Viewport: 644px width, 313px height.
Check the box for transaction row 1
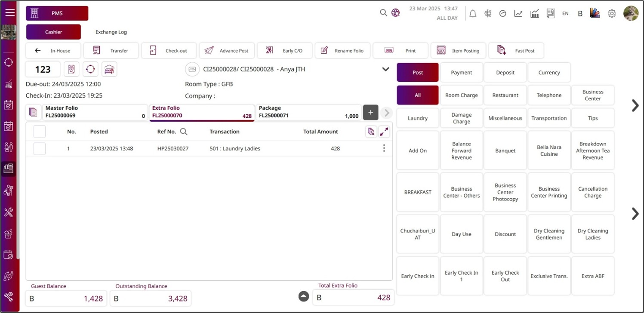click(40, 148)
